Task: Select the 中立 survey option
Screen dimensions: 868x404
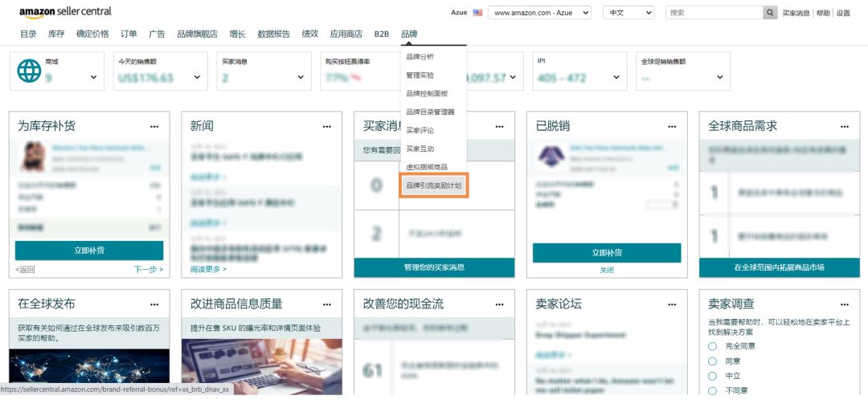Action: coord(712,376)
